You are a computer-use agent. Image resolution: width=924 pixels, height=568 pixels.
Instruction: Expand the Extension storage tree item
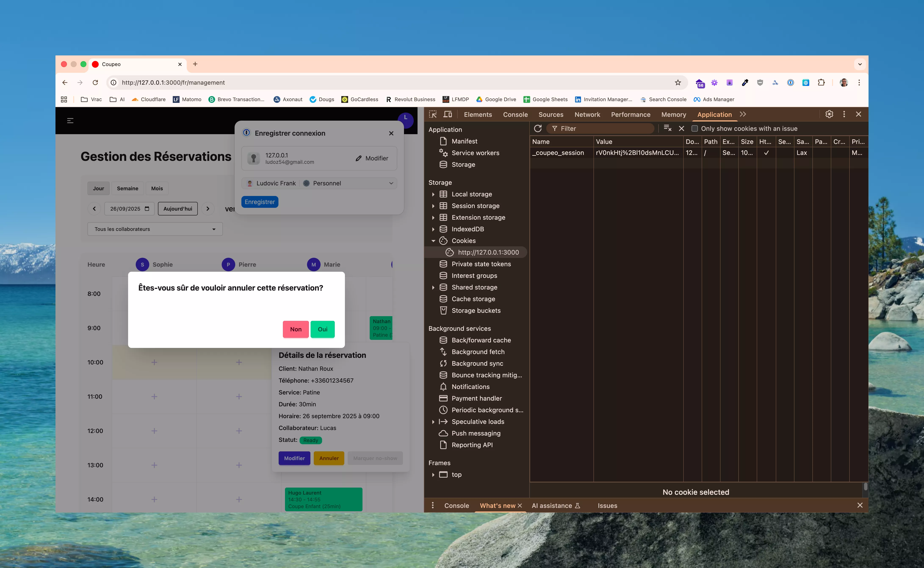tap(433, 218)
